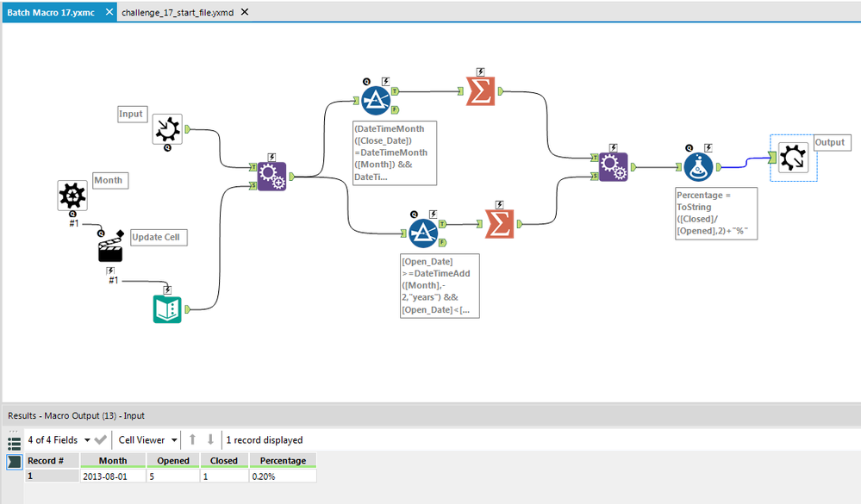
Task: Click the results messages view icon
Action: [15, 463]
